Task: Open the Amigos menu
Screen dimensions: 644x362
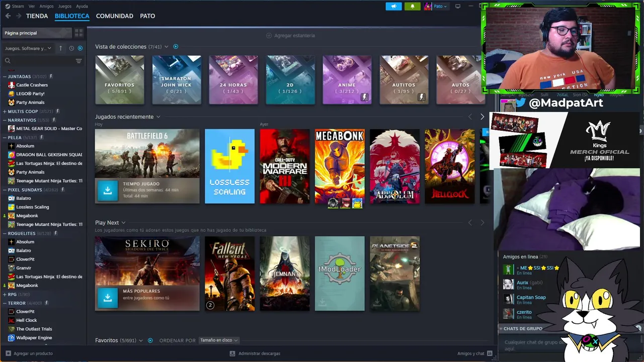Action: 46,7
